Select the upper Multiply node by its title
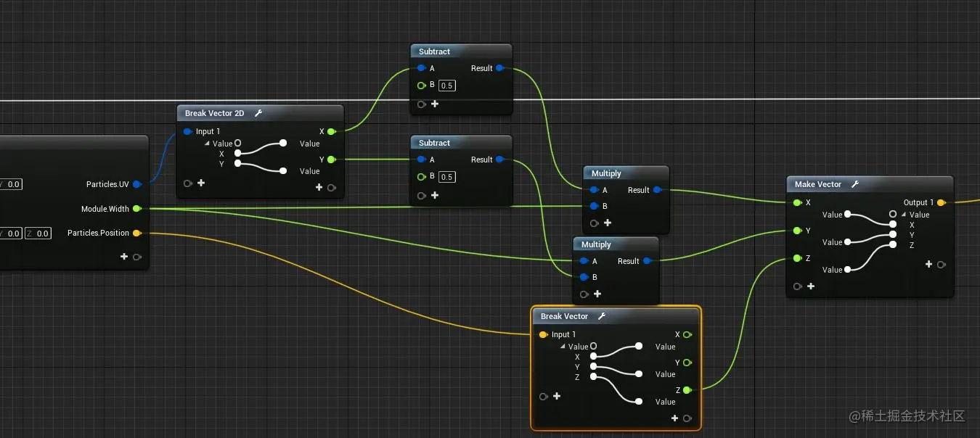 pyautogui.click(x=606, y=173)
